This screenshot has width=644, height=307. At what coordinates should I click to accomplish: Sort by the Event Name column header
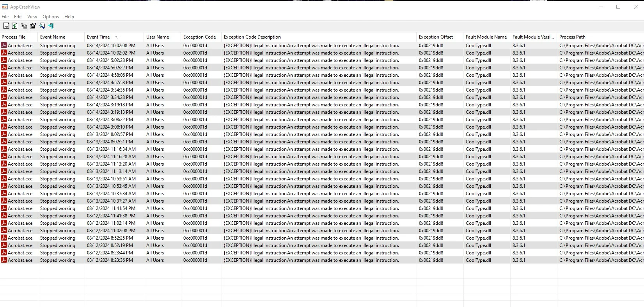point(61,37)
